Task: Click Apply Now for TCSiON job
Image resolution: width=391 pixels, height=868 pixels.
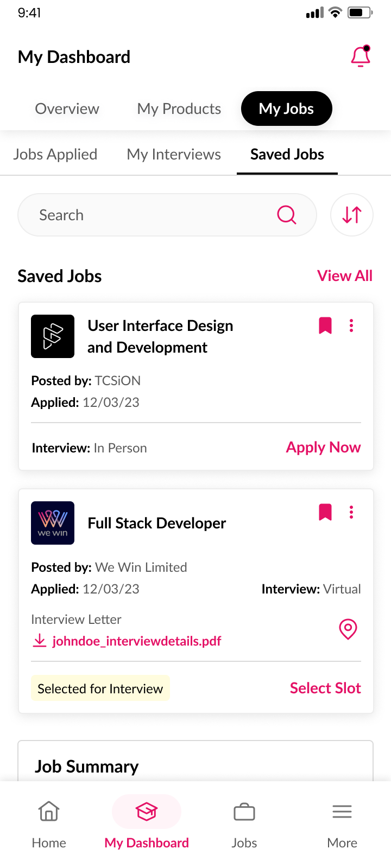Action: tap(323, 448)
